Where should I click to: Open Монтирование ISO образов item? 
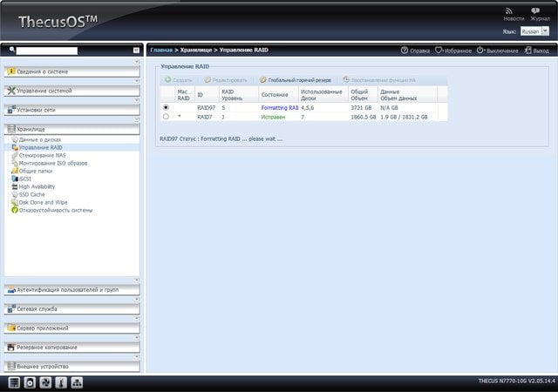(x=52, y=163)
